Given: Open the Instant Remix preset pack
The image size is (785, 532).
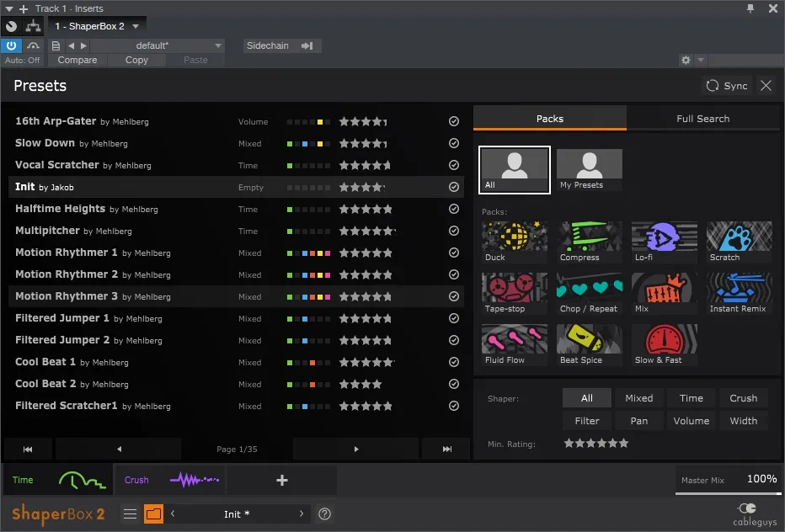Looking at the screenshot, I should click(x=740, y=294).
